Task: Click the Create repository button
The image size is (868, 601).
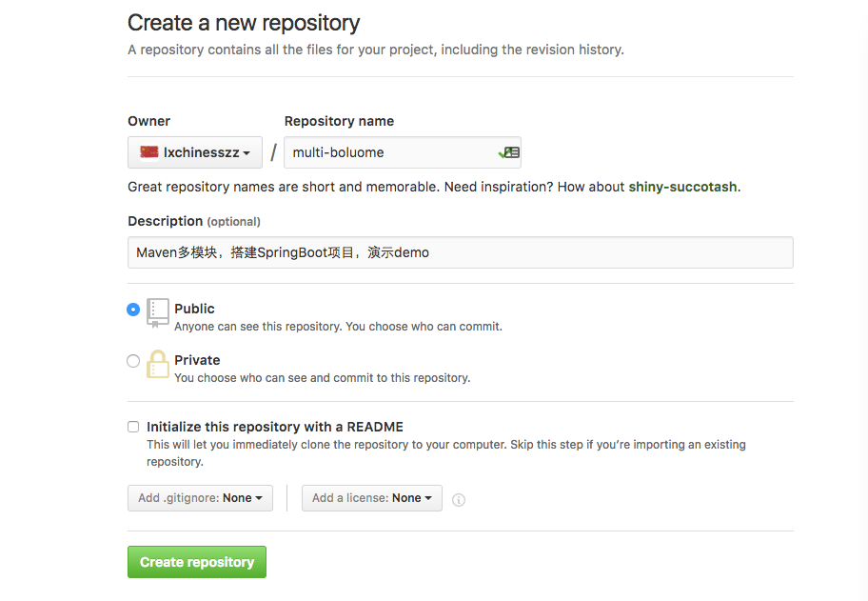Action: pyautogui.click(x=197, y=562)
